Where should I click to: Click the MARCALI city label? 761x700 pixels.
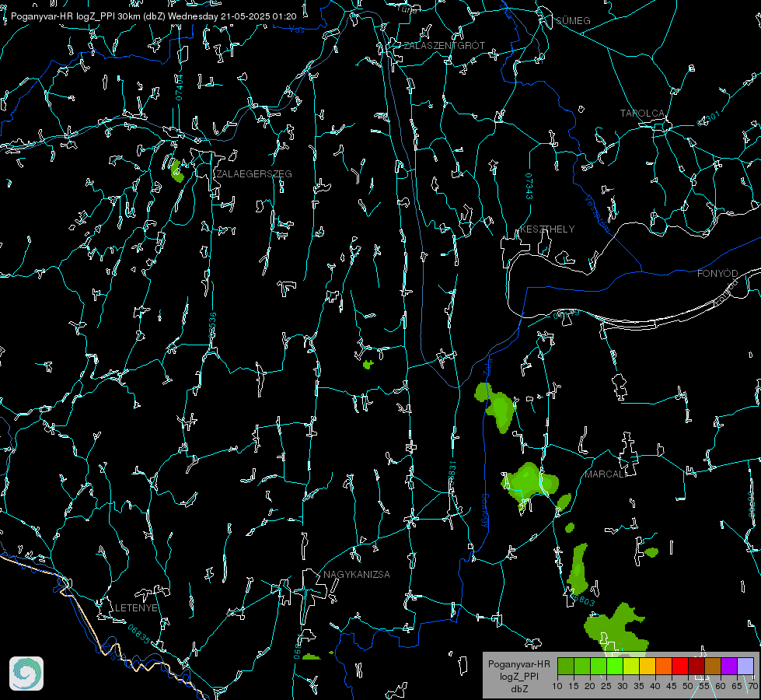tap(606, 474)
